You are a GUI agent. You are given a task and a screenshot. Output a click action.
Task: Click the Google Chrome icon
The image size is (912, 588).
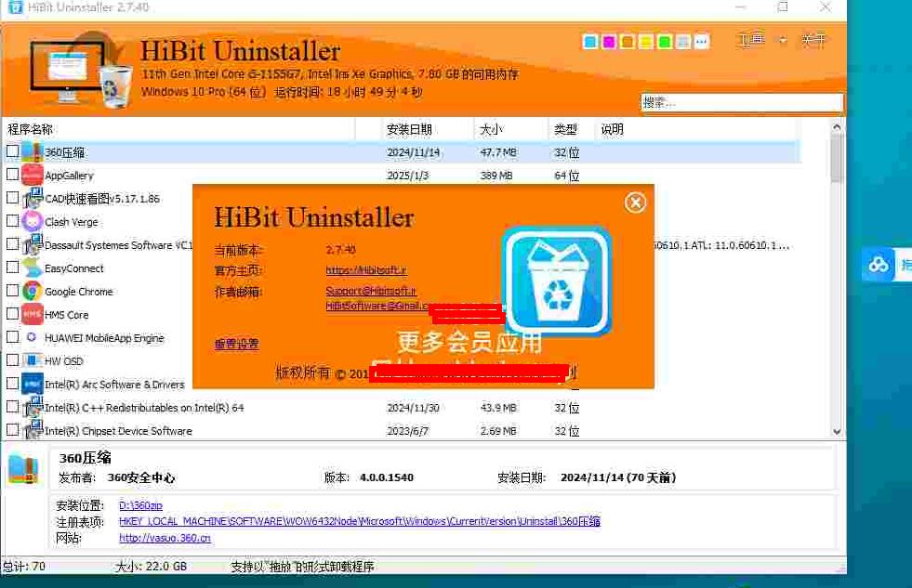pyautogui.click(x=32, y=291)
